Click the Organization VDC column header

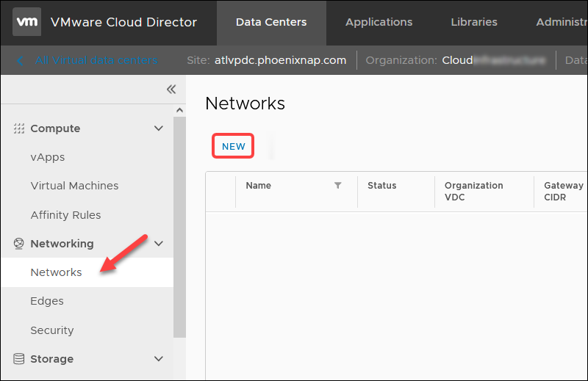[x=473, y=192]
